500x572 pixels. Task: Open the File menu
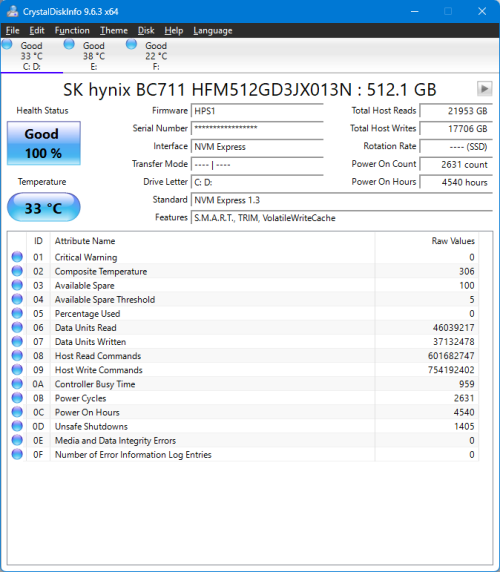[x=12, y=31]
